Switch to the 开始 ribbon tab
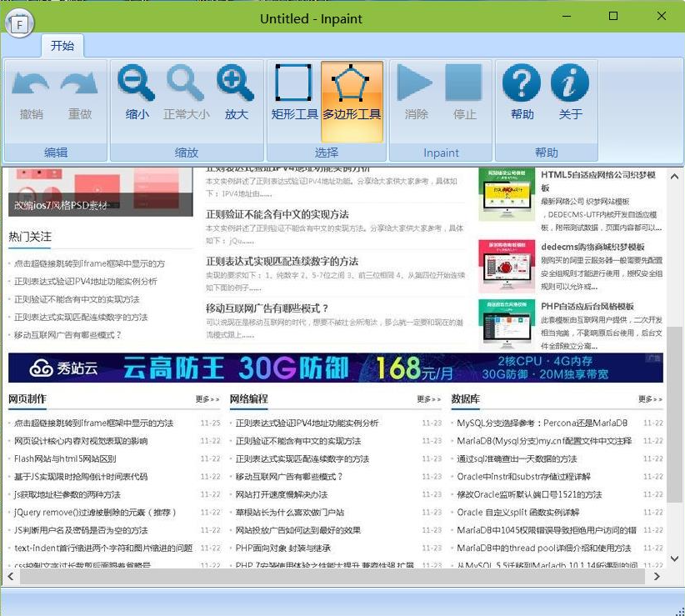 (x=62, y=47)
